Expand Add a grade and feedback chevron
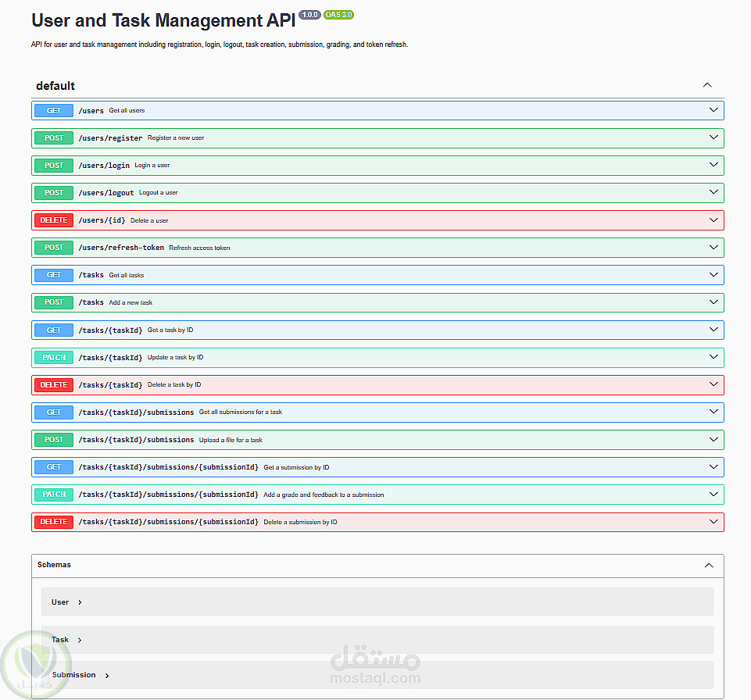This screenshot has width=751, height=700. pyautogui.click(x=713, y=494)
